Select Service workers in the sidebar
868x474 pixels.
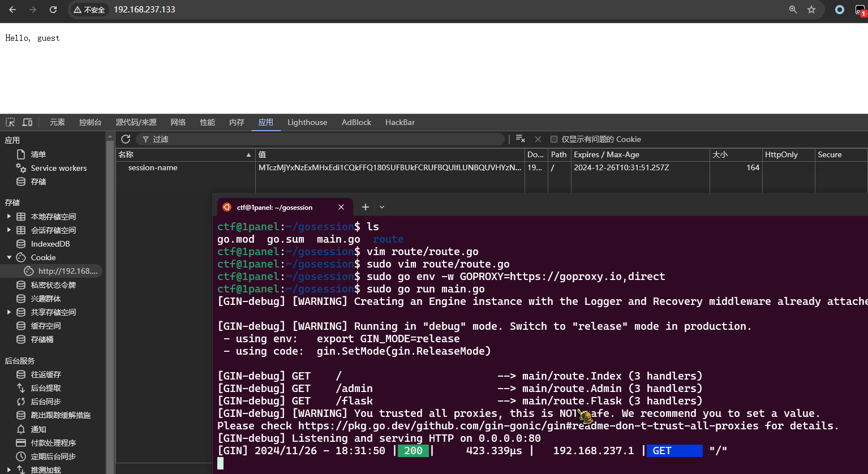[x=58, y=168]
